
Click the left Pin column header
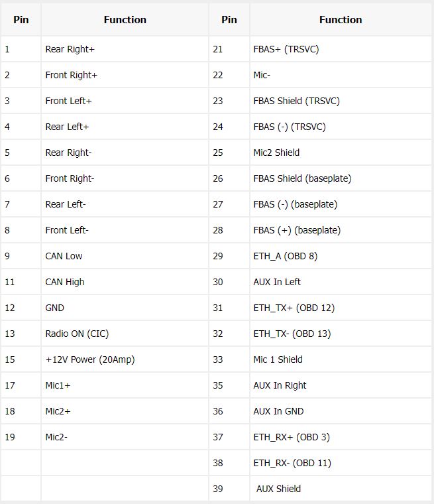[21, 20]
